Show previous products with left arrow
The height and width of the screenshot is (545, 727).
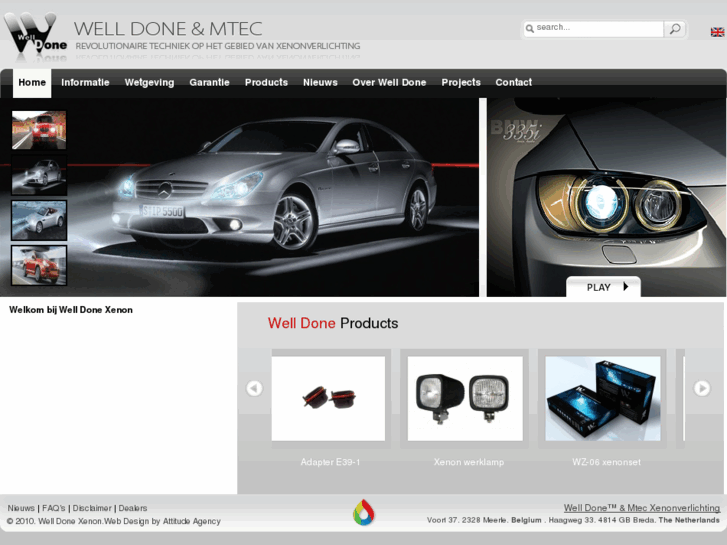tap(254, 388)
